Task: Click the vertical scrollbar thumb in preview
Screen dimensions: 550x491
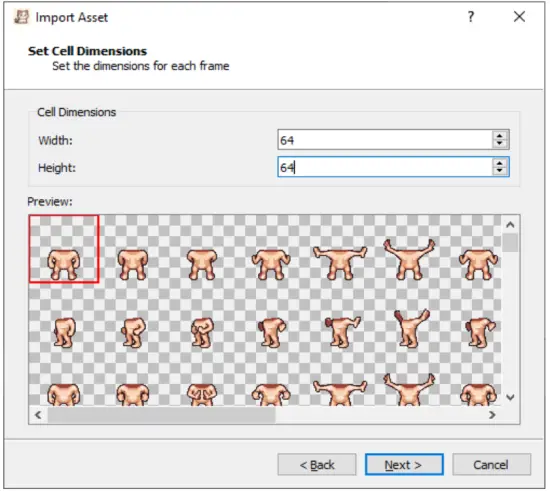Action: click(510, 243)
